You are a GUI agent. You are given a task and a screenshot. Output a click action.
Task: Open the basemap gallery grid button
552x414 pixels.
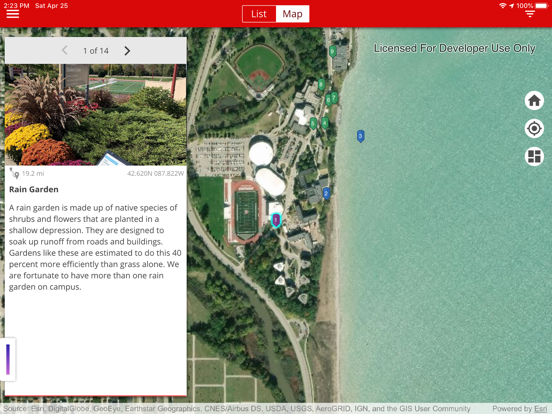pyautogui.click(x=534, y=156)
